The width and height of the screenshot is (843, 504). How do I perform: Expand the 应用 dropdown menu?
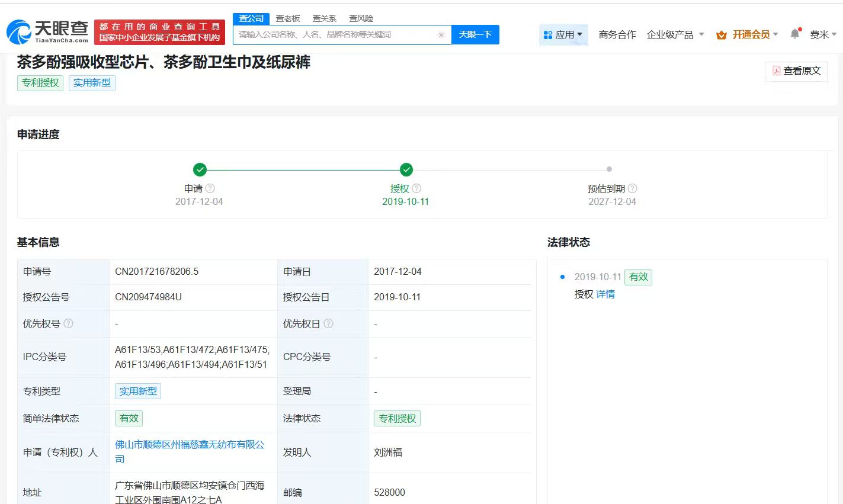click(x=563, y=34)
